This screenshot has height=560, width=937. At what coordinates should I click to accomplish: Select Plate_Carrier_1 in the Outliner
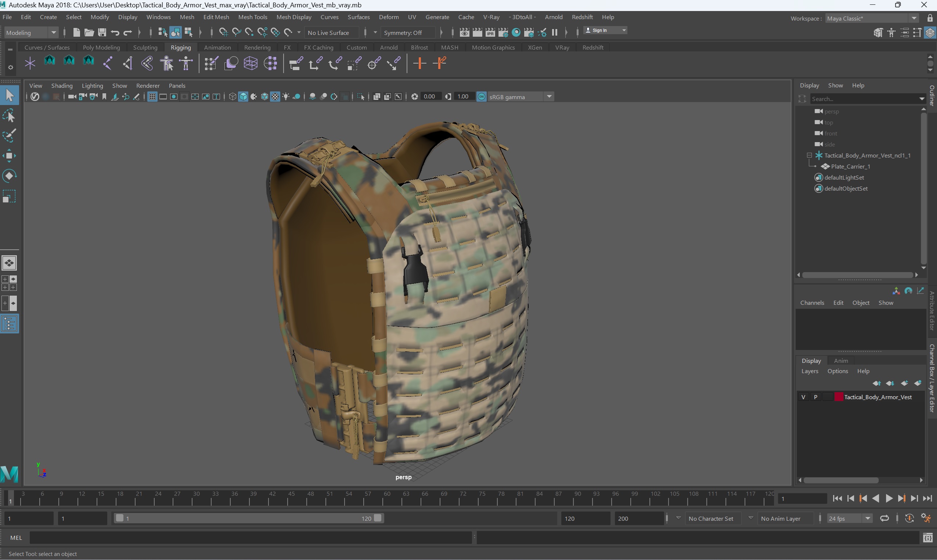pyautogui.click(x=850, y=166)
